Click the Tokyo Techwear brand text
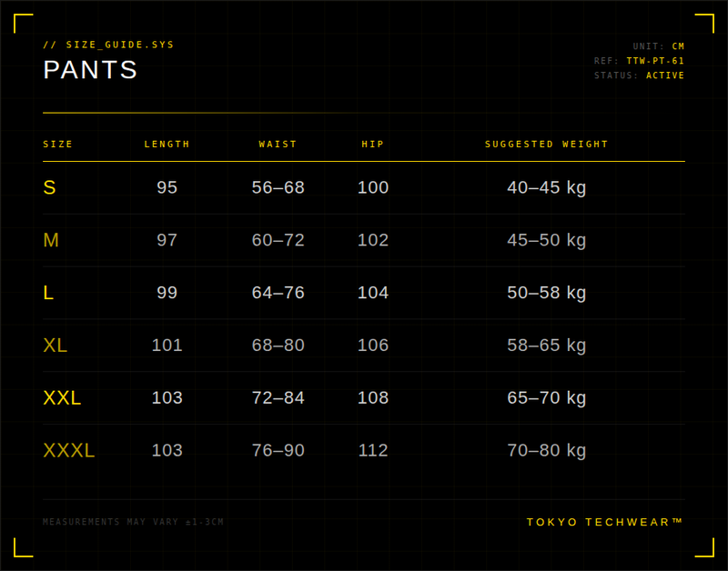 [x=604, y=522]
